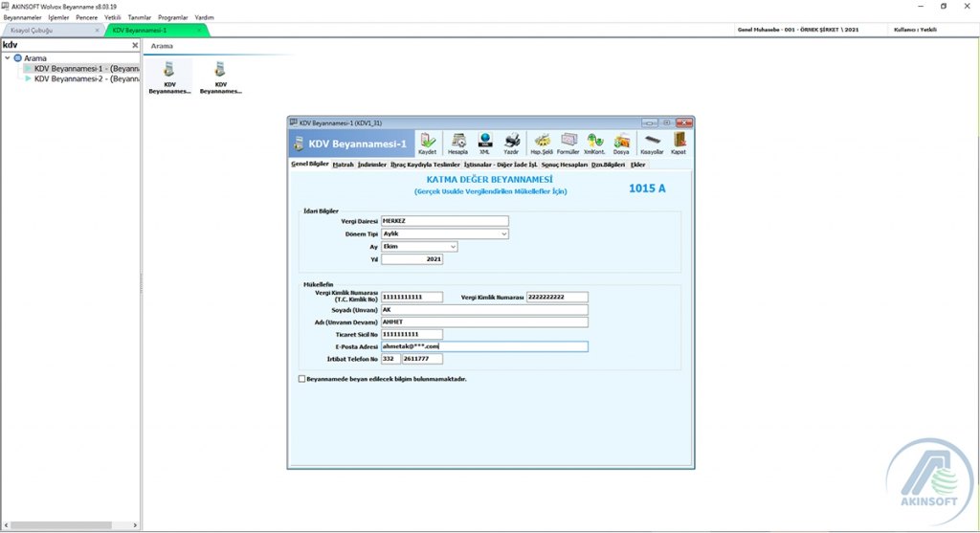Image resolution: width=980 pixels, height=533 pixels.
Task: Open the Programlar menu
Action: click(173, 17)
